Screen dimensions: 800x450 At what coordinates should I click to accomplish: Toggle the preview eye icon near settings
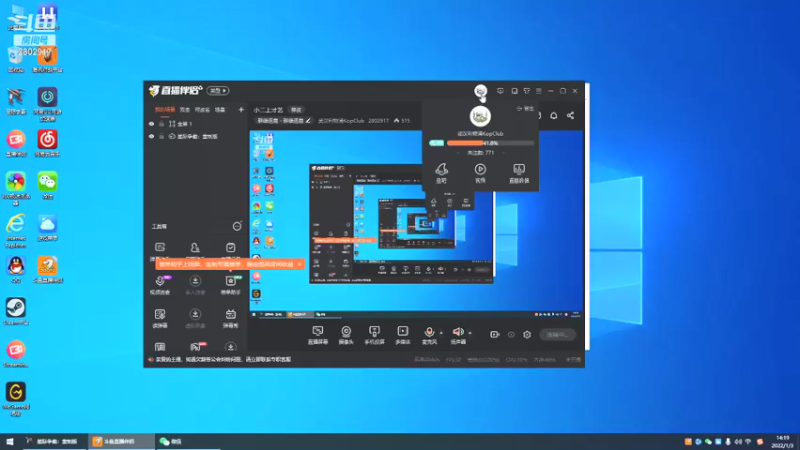511,335
